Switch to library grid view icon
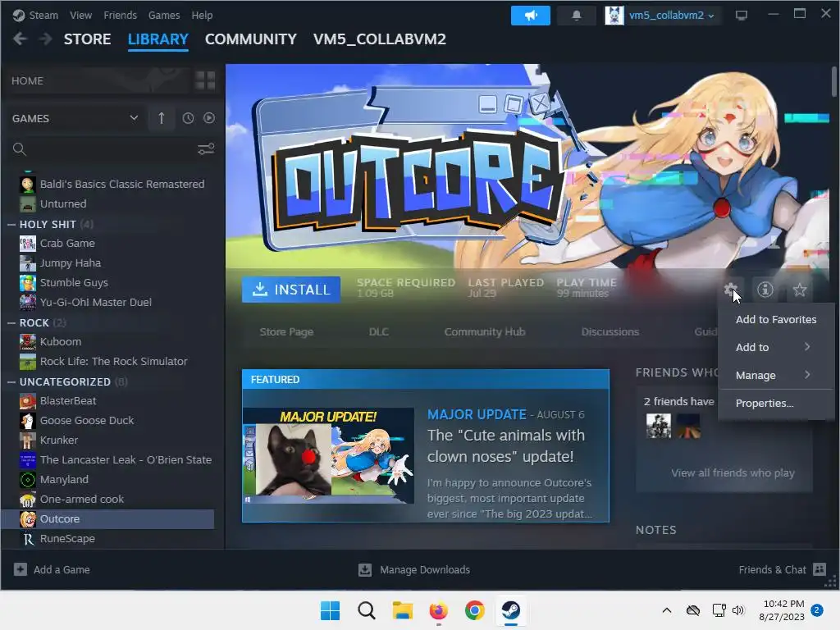 [205, 80]
